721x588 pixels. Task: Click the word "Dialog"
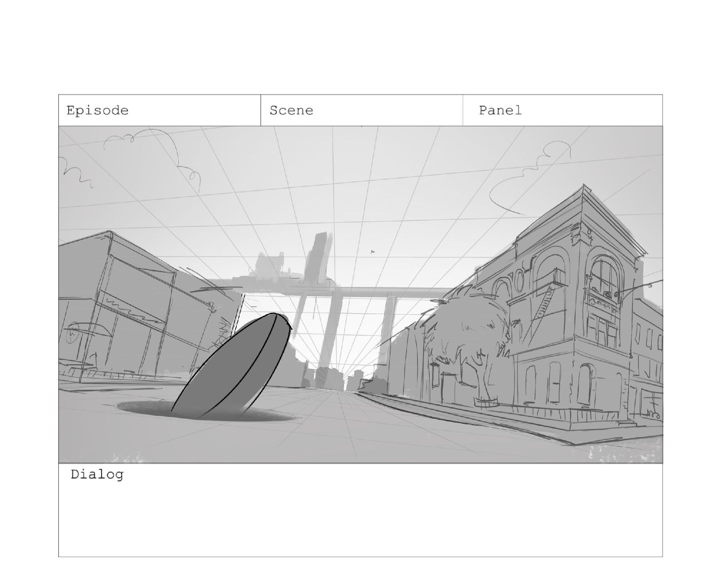pos(97,475)
